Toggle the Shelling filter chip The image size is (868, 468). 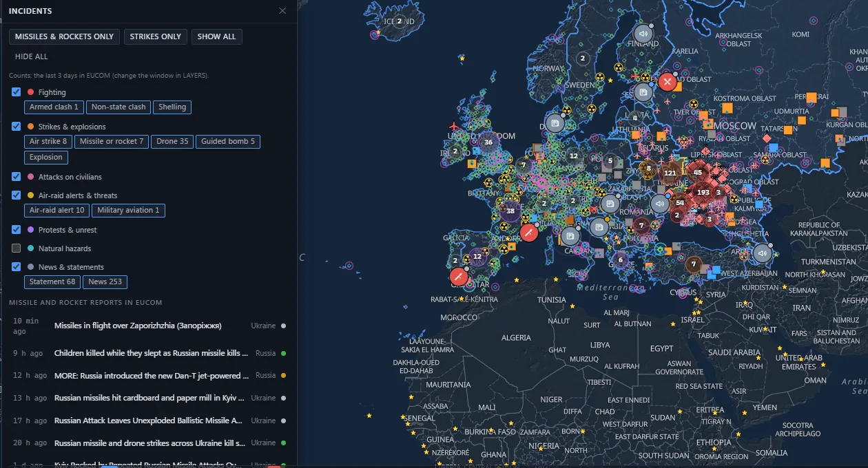click(172, 107)
